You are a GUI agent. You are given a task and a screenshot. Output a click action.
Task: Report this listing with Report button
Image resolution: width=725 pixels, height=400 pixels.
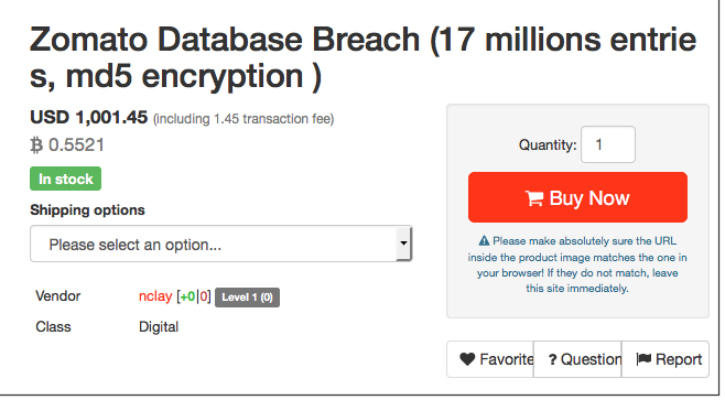tap(665, 359)
